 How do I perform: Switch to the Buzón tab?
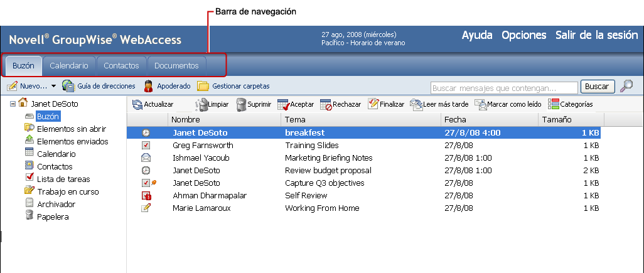pos(23,66)
